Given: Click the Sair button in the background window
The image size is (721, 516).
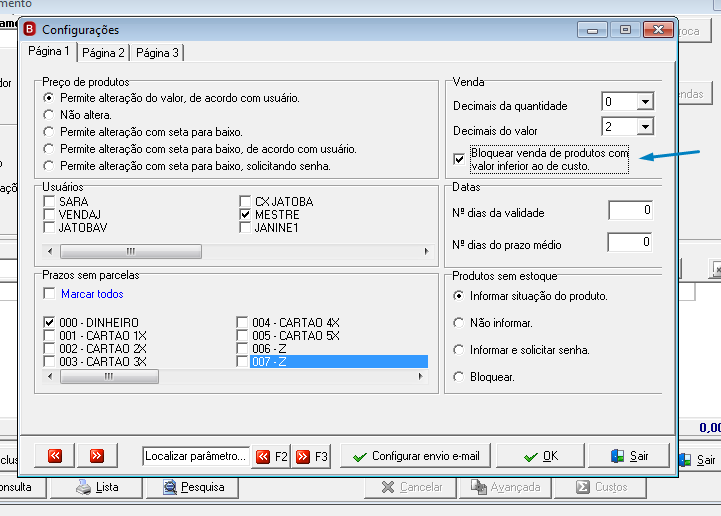Looking at the screenshot, I should tap(697, 460).
